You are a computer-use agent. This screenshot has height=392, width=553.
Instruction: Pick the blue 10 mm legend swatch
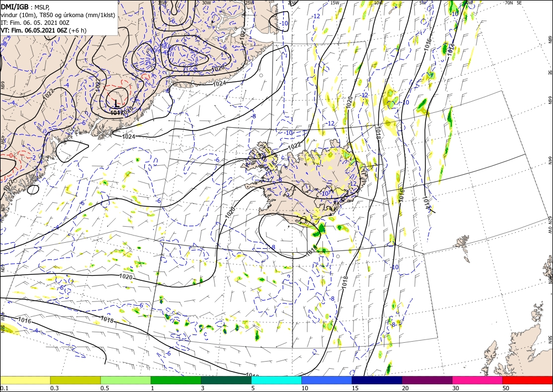327,380
